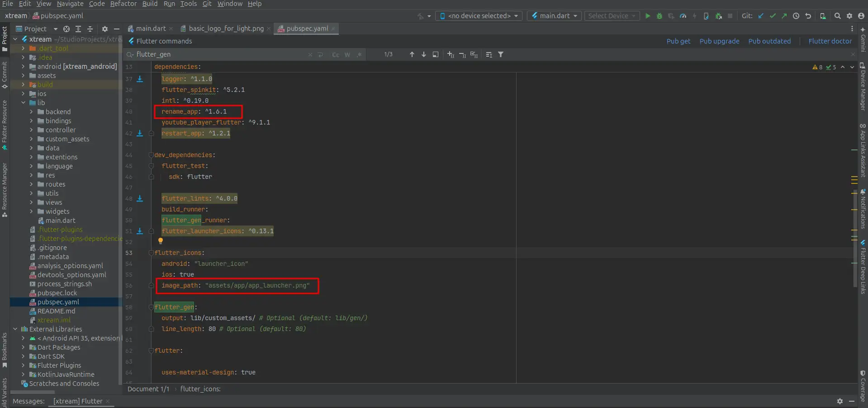Expand all in Project panel toolbar
Viewport: 868px width, 408px height.
(78, 29)
